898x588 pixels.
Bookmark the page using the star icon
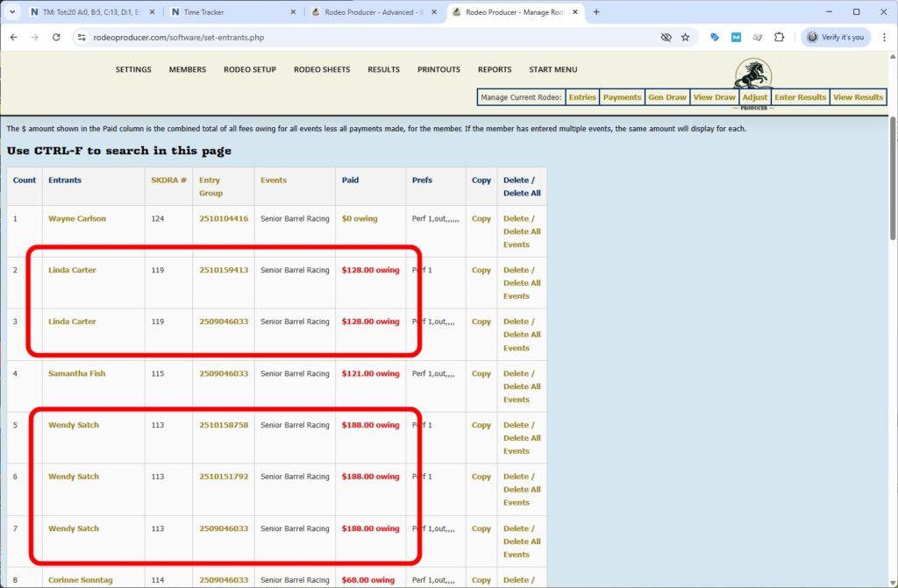[x=686, y=38]
